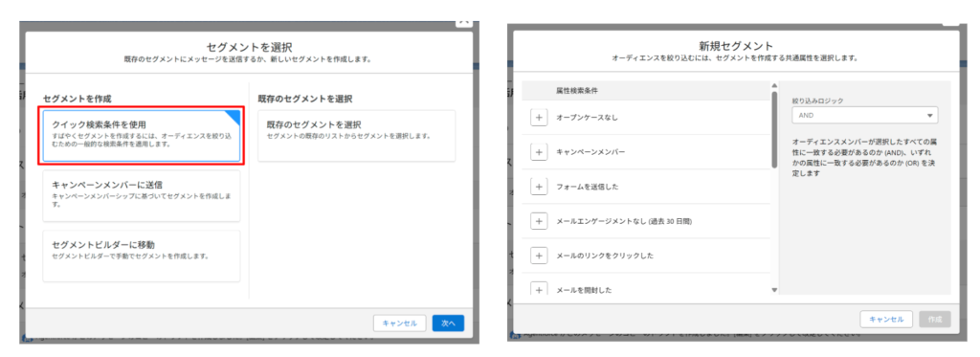Select the キャンペーンメンバーに送信 option card
The image size is (980, 357).
point(142,195)
